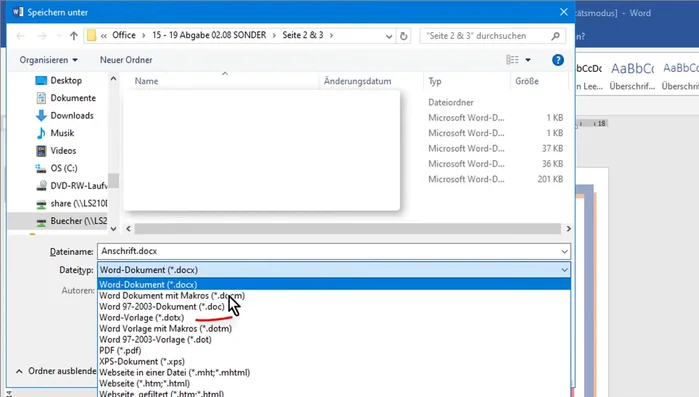Choose XPS-Dokument (*.xps) type
The image size is (699, 397).
(334, 361)
